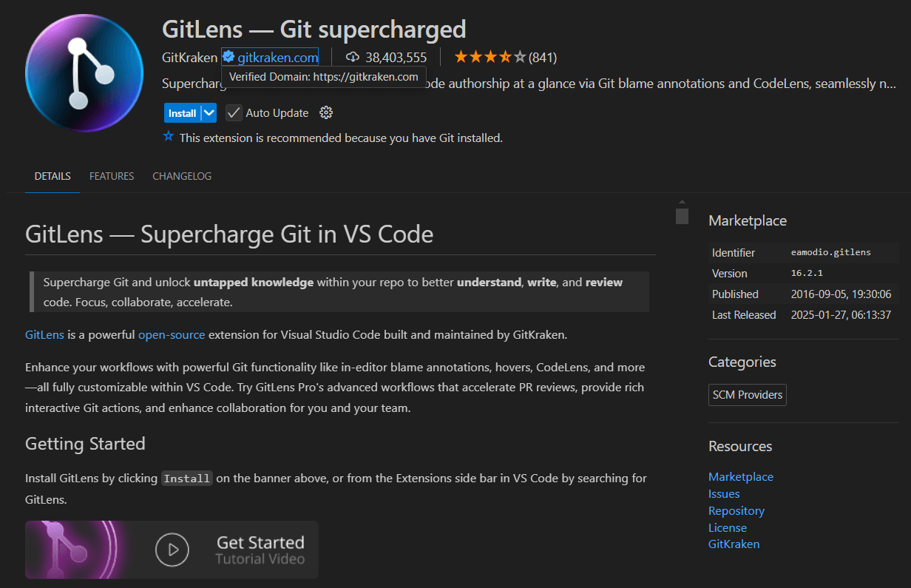This screenshot has width=911, height=588.
Task: Click the blue recommended star icon
Action: (169, 137)
